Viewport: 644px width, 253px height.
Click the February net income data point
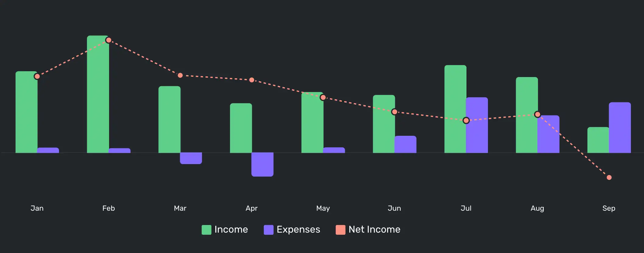[108, 40]
